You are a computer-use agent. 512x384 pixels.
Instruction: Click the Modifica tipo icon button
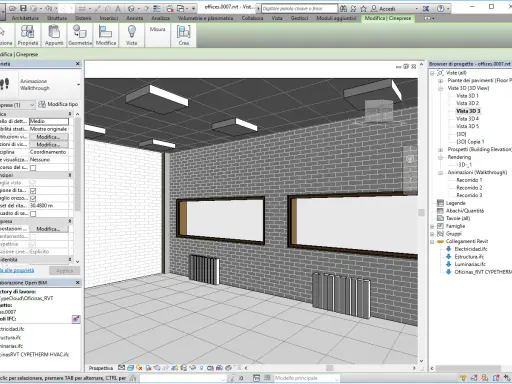click(x=58, y=104)
